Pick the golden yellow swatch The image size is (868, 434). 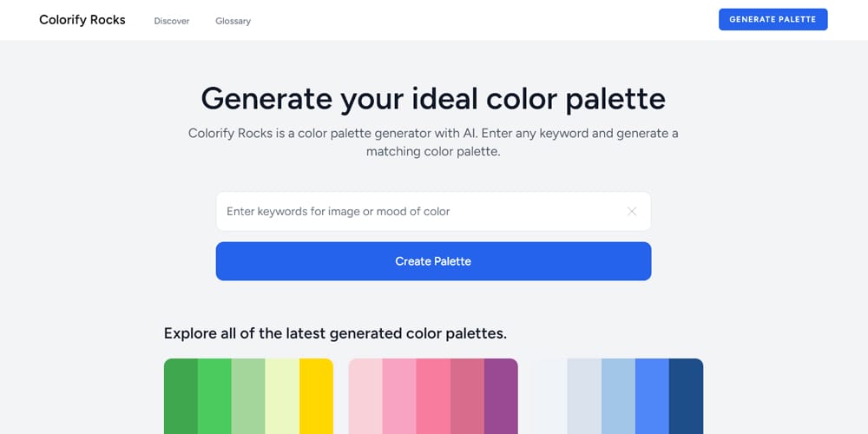(316, 397)
